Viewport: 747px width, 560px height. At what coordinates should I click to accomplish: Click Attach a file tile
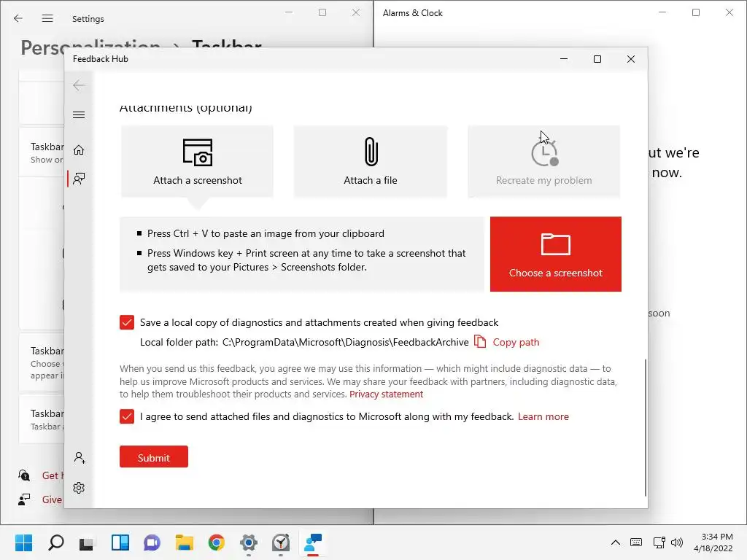point(371,161)
